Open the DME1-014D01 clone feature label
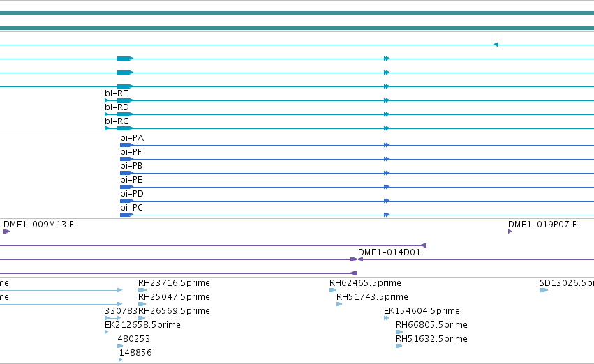 pyautogui.click(x=389, y=252)
